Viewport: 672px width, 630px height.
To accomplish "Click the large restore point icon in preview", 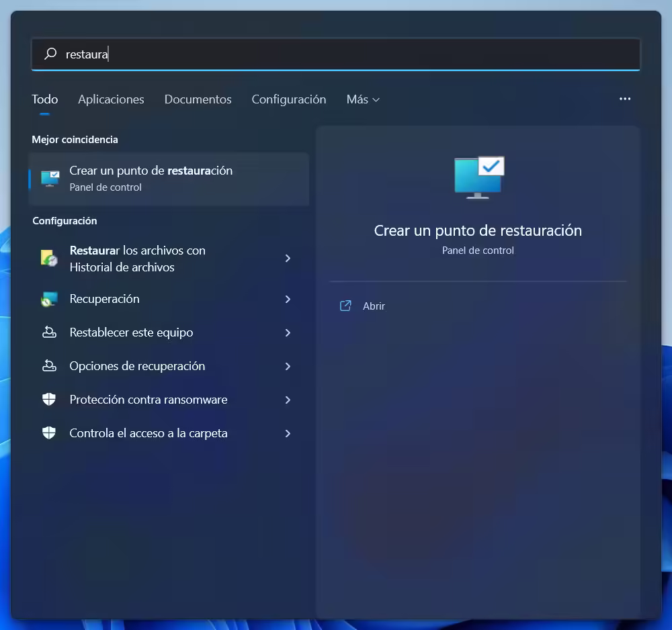I will (x=479, y=177).
